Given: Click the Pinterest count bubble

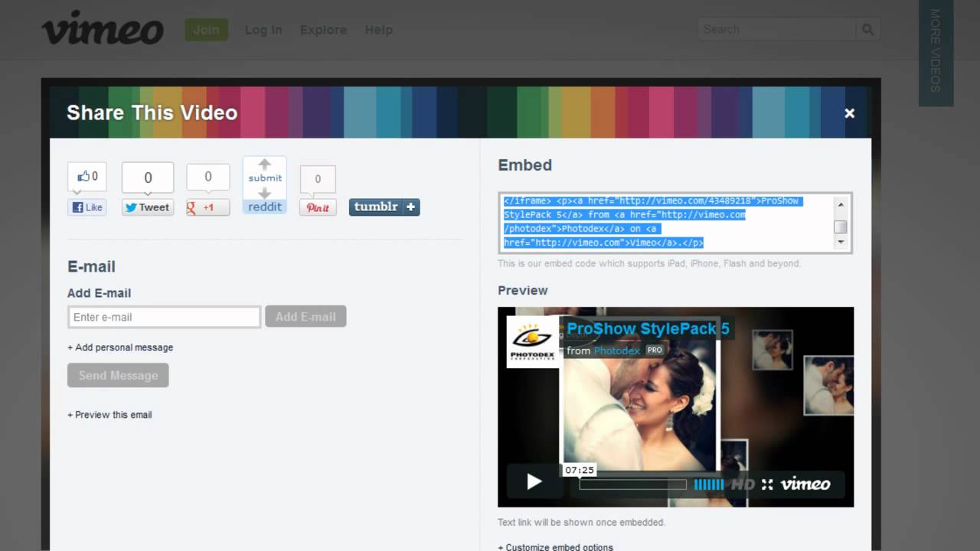Looking at the screenshot, I should coord(318,179).
